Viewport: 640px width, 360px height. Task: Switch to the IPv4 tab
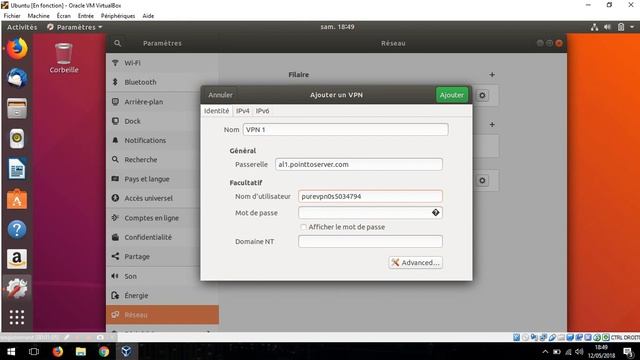242,111
